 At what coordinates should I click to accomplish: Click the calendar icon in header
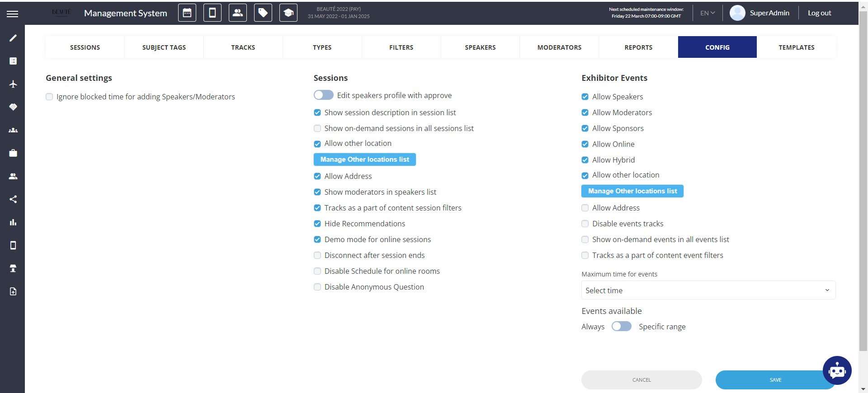coord(187,13)
